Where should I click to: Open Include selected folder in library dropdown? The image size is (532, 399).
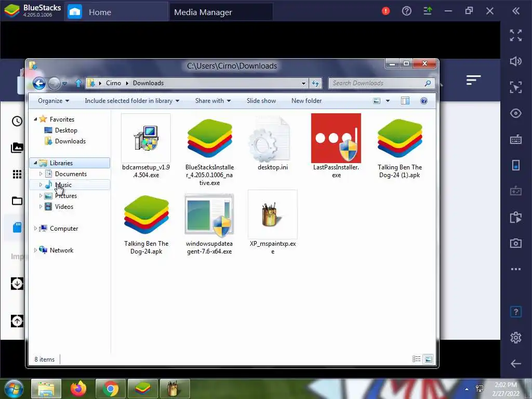(132, 101)
